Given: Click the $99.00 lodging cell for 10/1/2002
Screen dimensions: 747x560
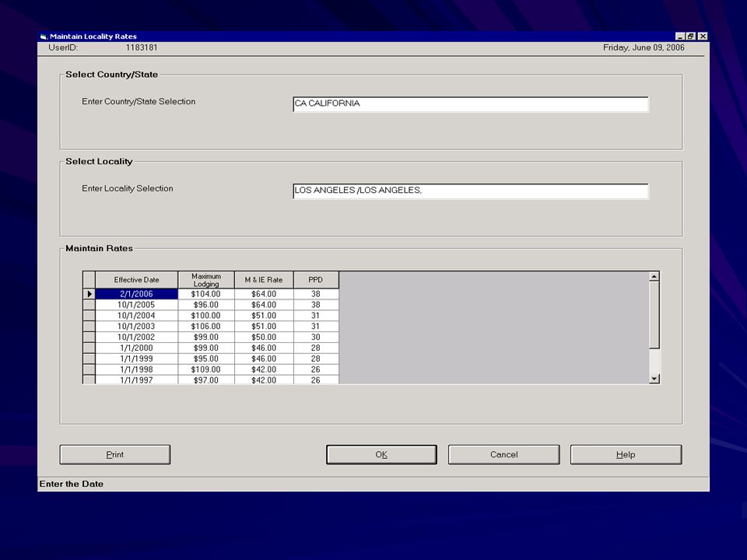Looking at the screenshot, I should 206,337.
